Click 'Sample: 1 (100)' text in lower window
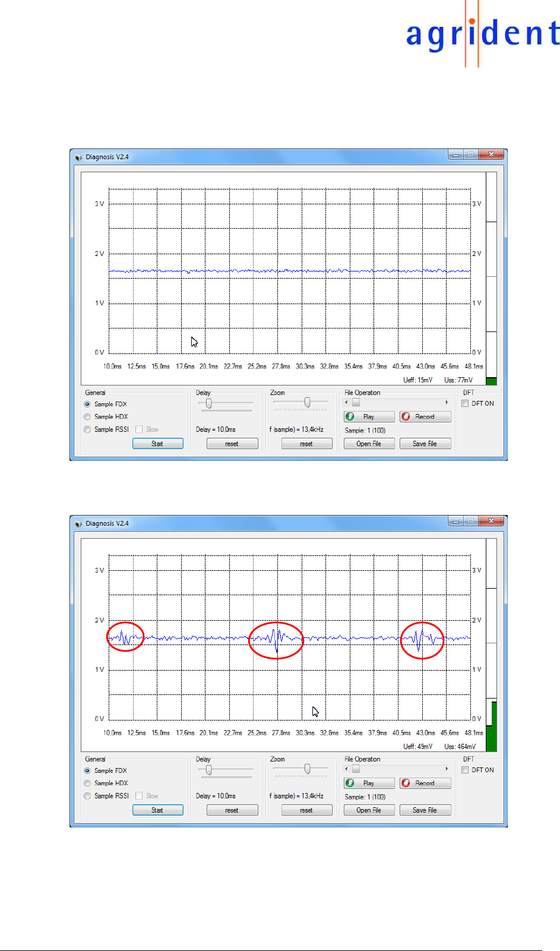560x951 pixels. (365, 797)
